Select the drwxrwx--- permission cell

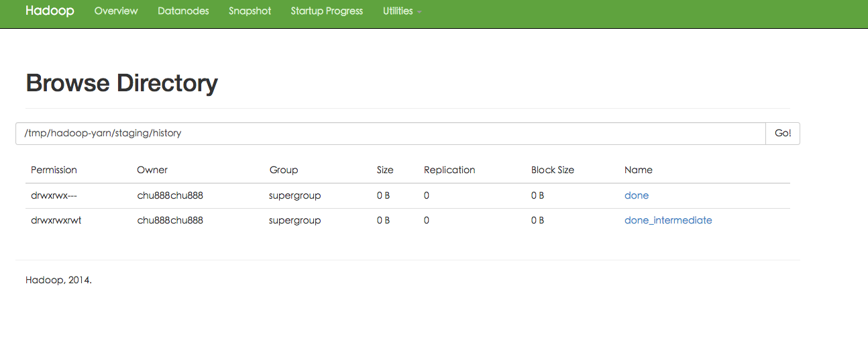click(x=56, y=195)
